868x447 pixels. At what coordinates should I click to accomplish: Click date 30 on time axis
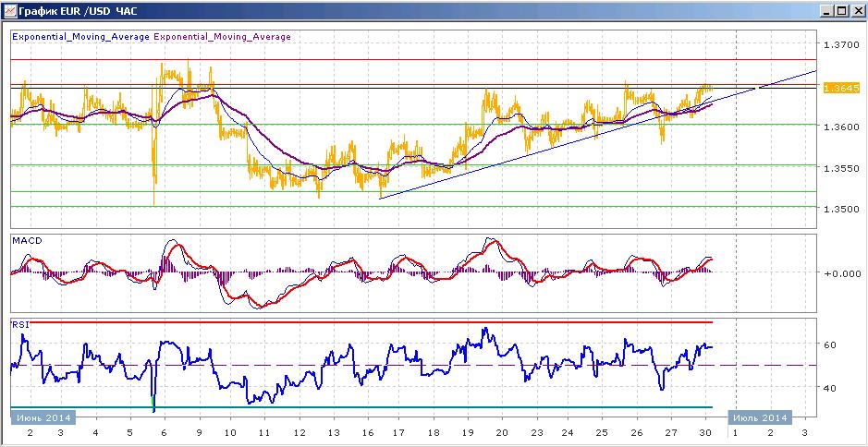[704, 433]
